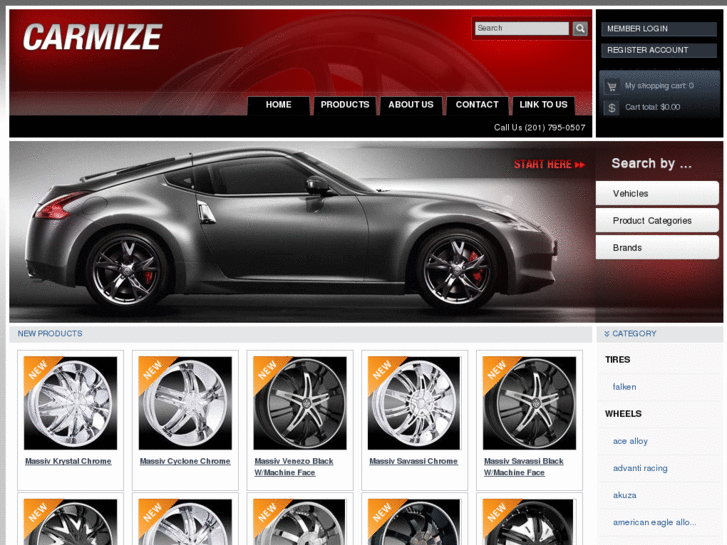
Task: Click Massiv Savassi Chrome wheel thumbnail
Action: coord(414,403)
